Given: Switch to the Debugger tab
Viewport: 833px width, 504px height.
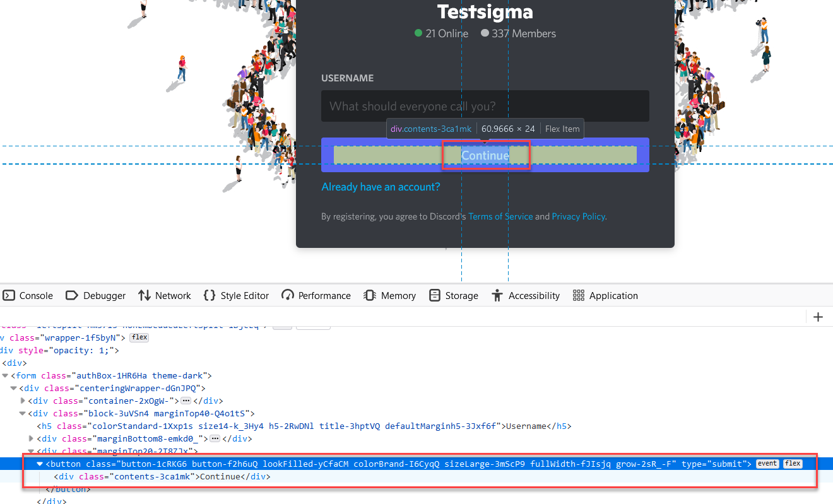Looking at the screenshot, I should point(96,295).
